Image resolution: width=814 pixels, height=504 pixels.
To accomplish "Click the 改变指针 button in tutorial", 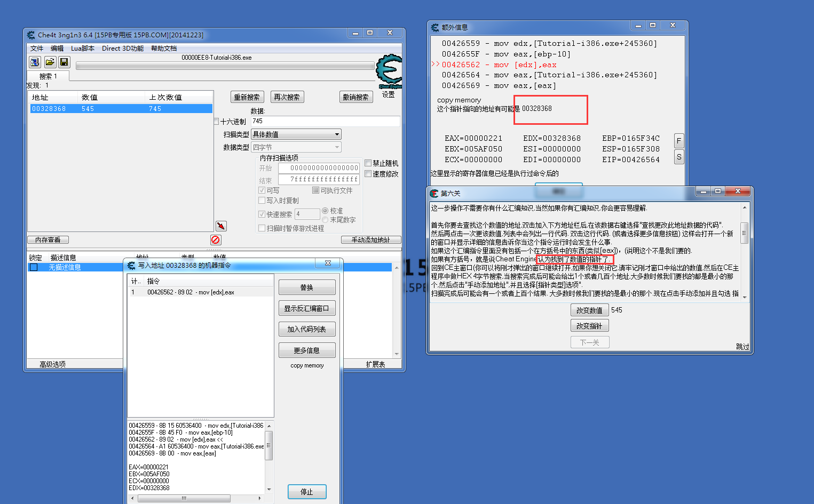I will point(589,326).
